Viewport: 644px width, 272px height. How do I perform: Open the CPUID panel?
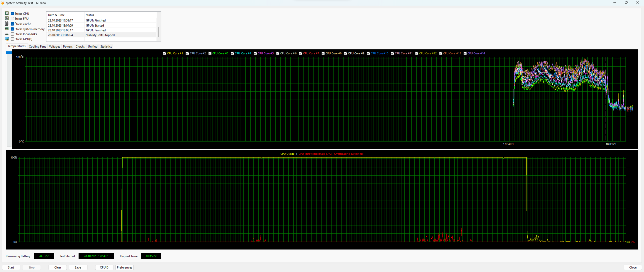104,268
